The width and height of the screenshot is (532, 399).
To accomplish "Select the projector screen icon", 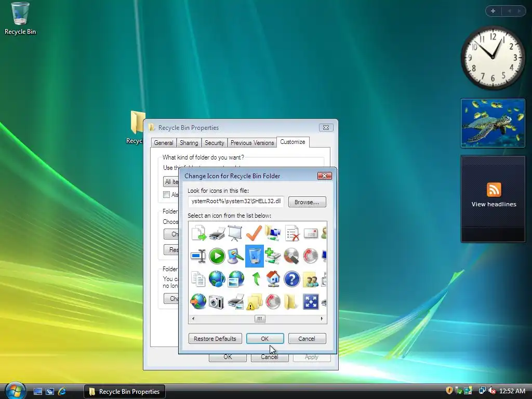I will (x=235, y=233).
